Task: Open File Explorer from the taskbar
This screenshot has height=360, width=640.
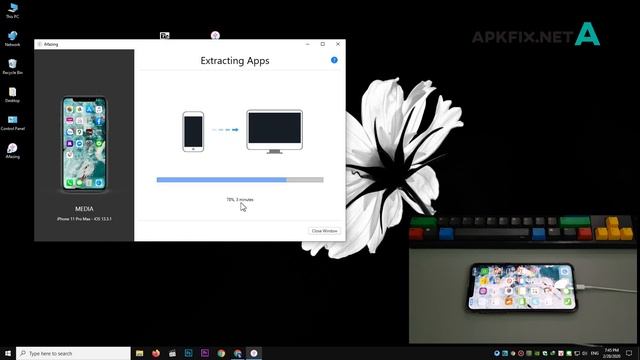Action: click(x=140, y=353)
